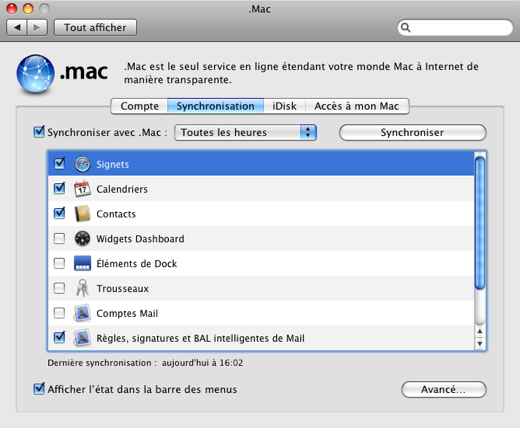The height and width of the screenshot is (428, 520).
Task: Click the Dashboard gauge icon
Action: 82,239
